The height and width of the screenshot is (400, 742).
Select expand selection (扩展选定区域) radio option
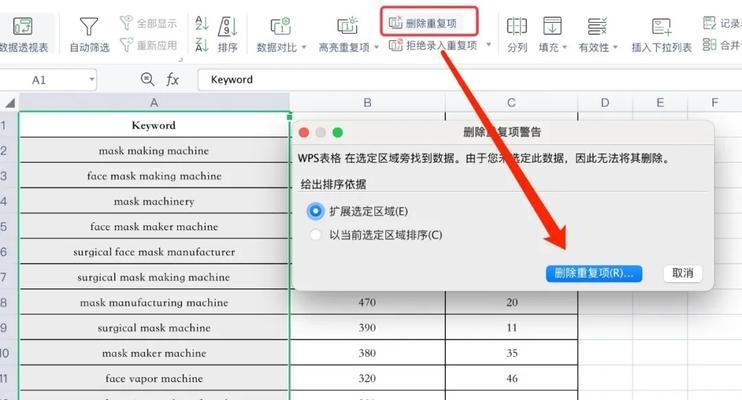(315, 211)
